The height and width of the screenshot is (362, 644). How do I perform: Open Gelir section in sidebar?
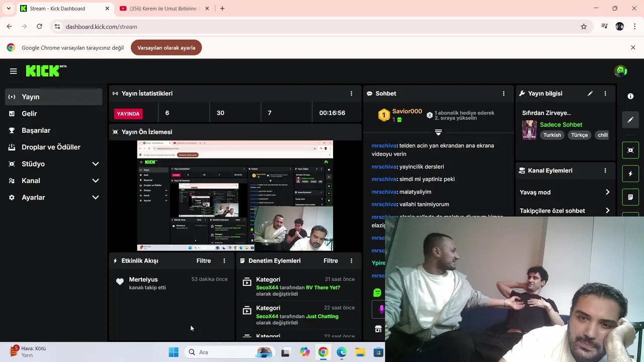[54, 114]
